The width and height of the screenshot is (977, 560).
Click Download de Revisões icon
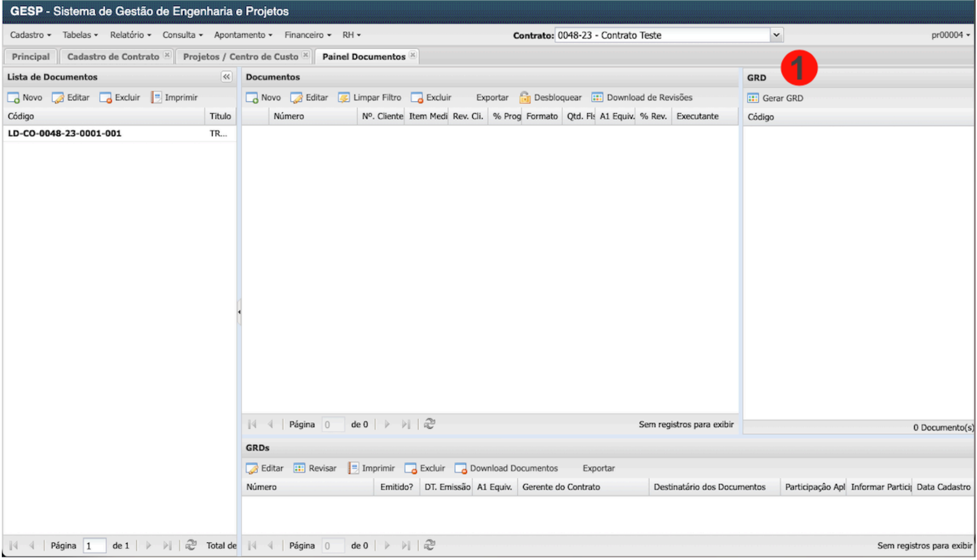(x=597, y=98)
